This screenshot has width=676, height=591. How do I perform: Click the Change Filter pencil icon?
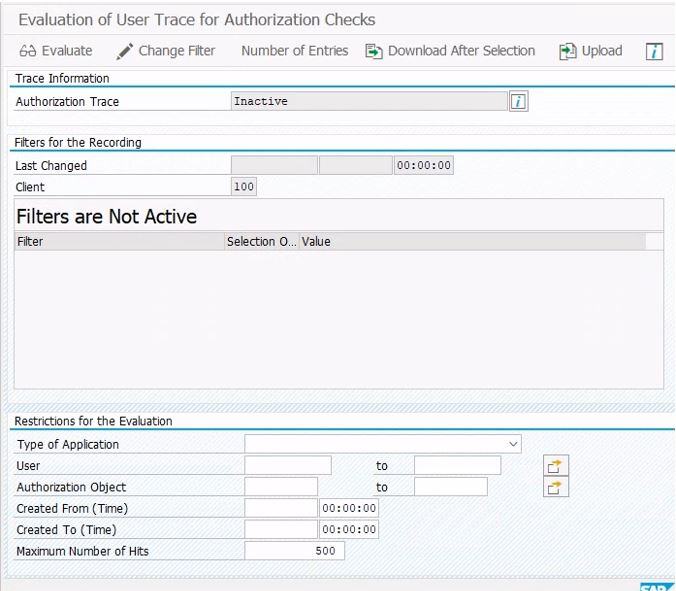[125, 51]
